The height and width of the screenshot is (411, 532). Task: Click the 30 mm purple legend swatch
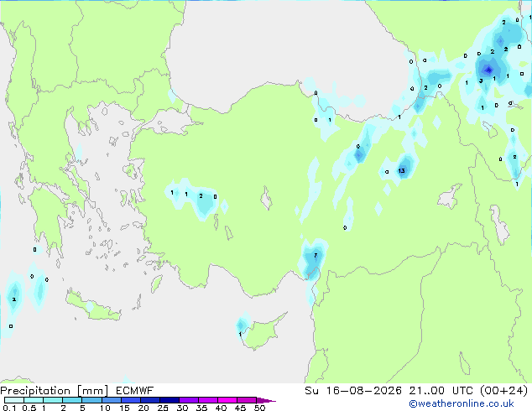pos(188,400)
